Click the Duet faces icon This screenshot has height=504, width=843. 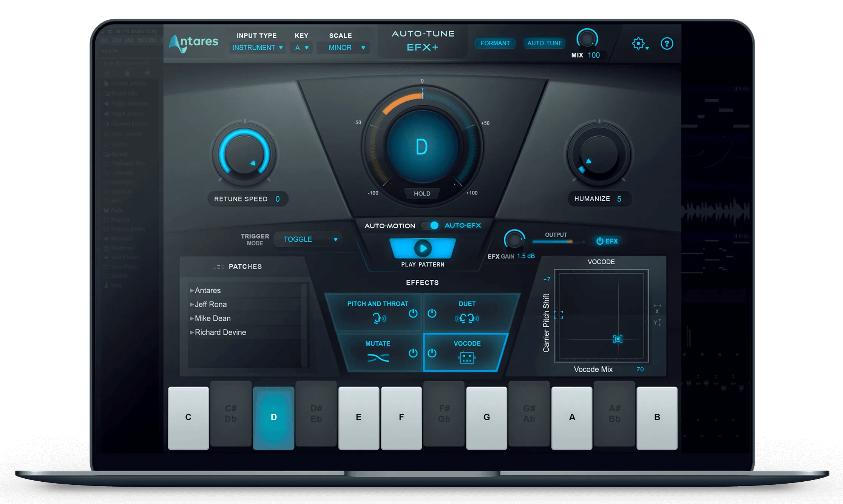(467, 318)
